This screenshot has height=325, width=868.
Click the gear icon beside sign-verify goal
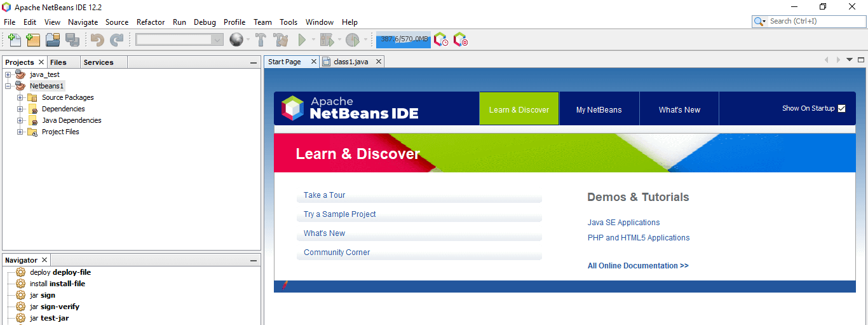(x=21, y=307)
